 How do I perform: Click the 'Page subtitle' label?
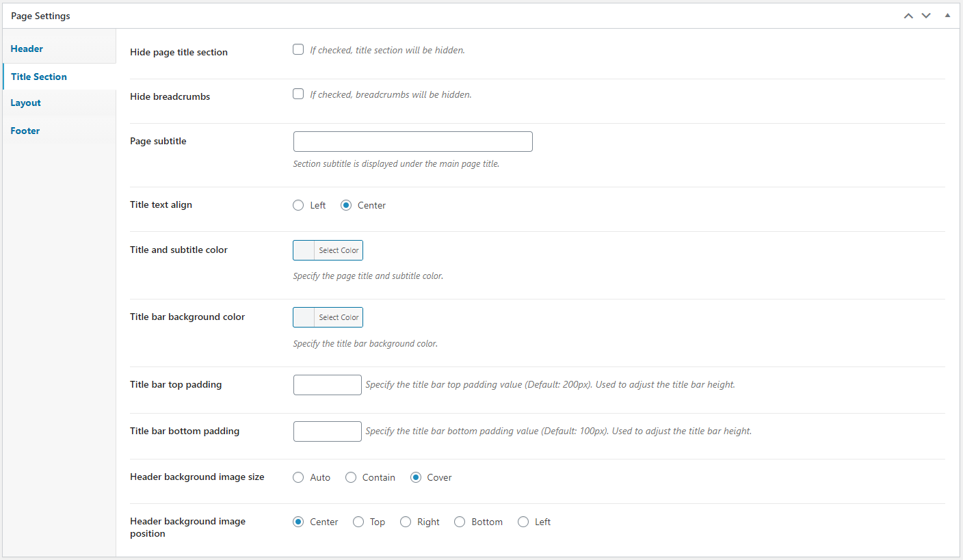[158, 142]
